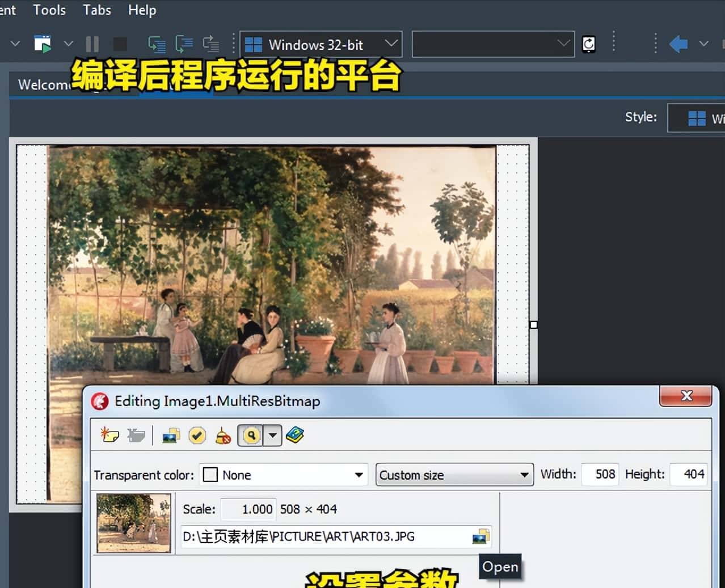Image resolution: width=725 pixels, height=588 pixels.
Task: Pause program execution
Action: (92, 43)
